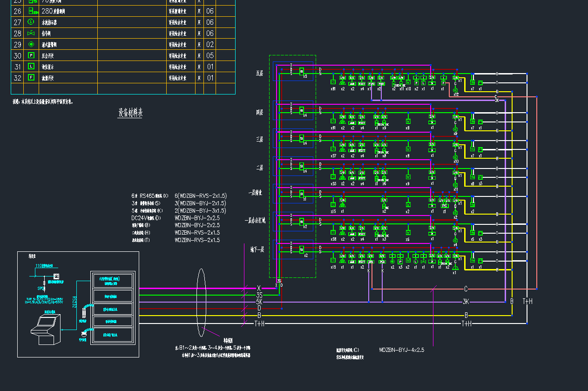Select quantity "01" in row 32
Screen dimensions: 588x391
point(210,78)
